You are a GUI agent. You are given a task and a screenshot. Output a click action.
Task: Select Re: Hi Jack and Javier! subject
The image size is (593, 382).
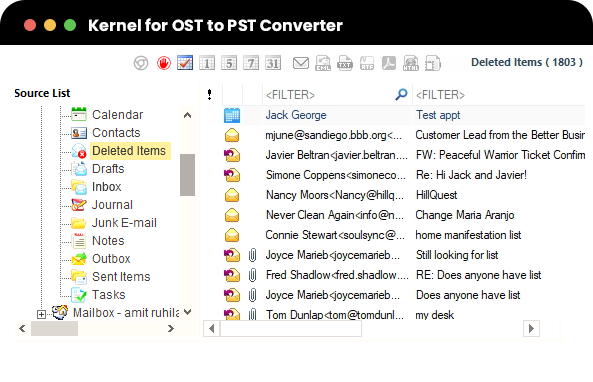(471, 175)
